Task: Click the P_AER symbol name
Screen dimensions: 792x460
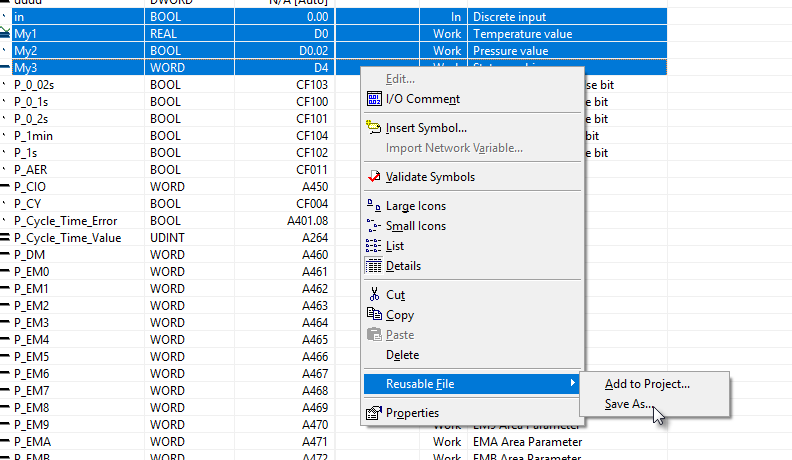Action: click(30, 170)
